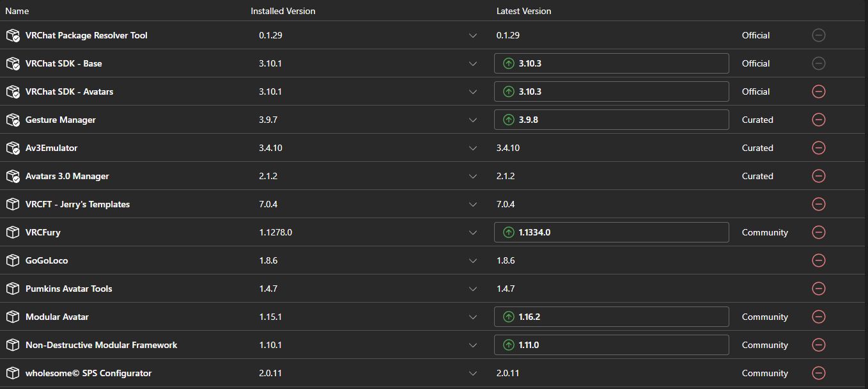This screenshot has width=868, height=389.
Task: Open Avatars 3.0 Manager version dropdown
Action: [x=473, y=177]
